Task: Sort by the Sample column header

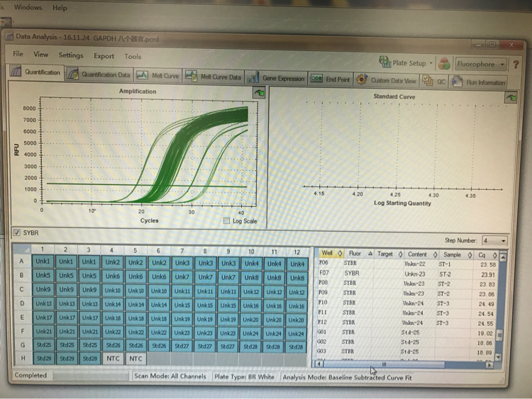Action: (x=456, y=254)
